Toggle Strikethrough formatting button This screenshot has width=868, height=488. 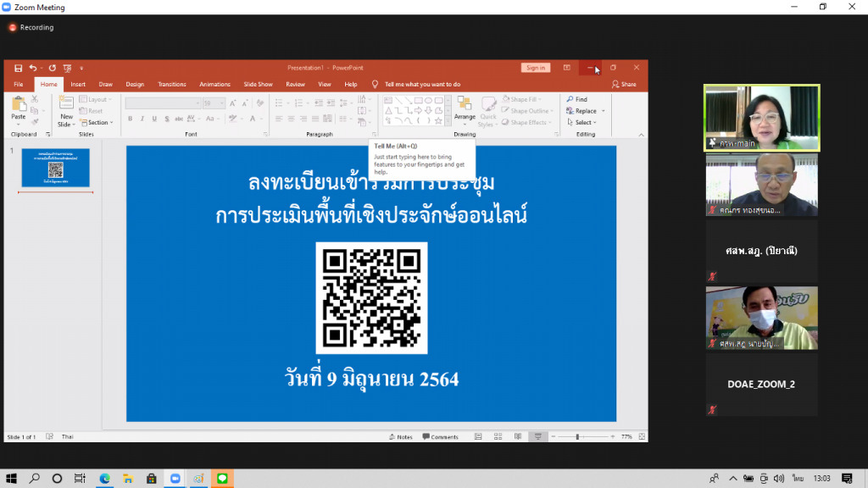[x=179, y=119]
